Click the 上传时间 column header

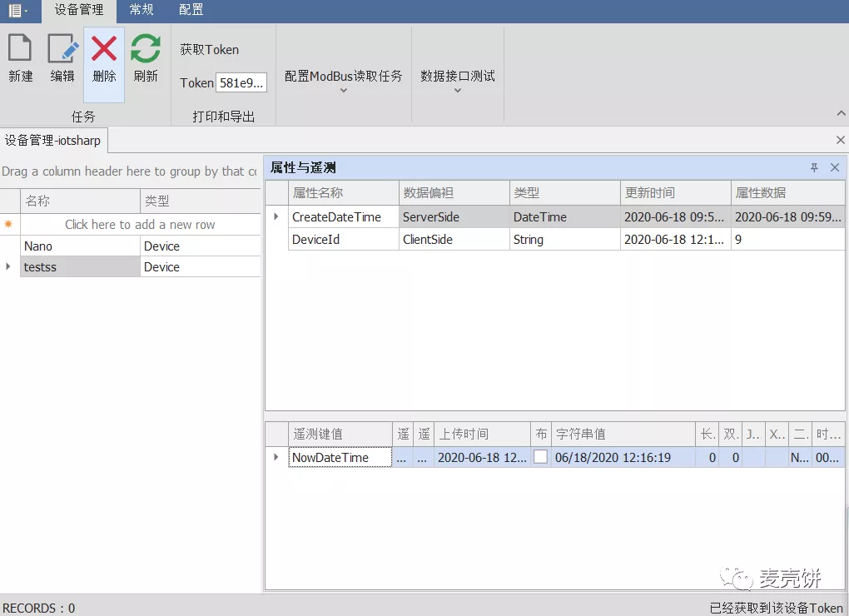coord(482,434)
